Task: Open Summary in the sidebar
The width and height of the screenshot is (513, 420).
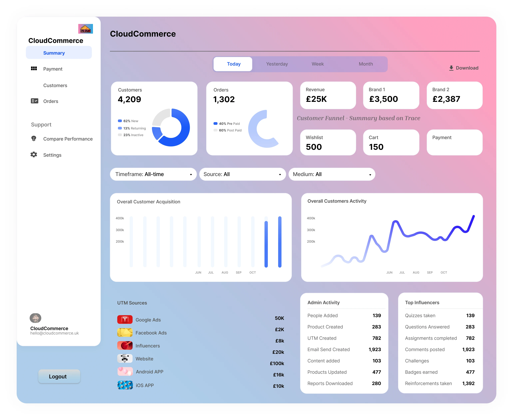Action: coord(59,53)
